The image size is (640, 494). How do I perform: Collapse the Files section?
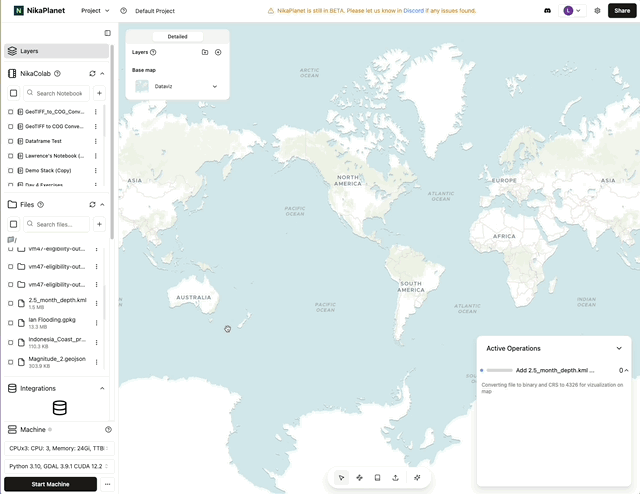pos(102,205)
